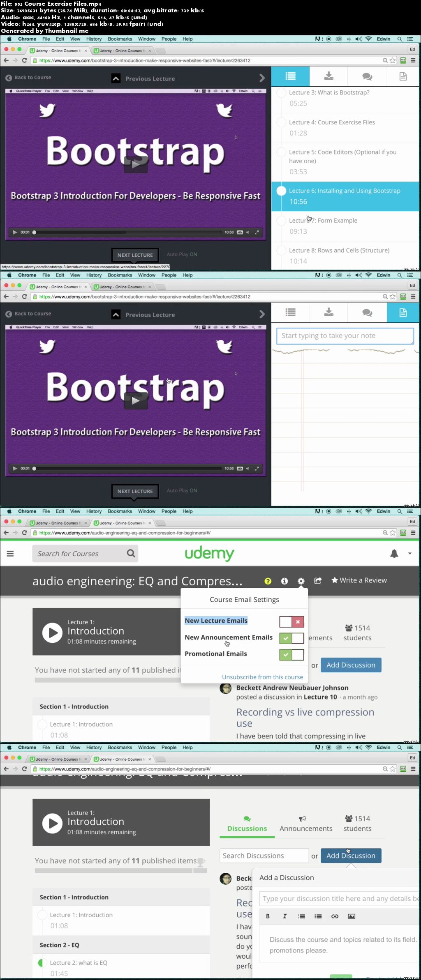Open the notes page tab icon in the frame showing the lecture list
The height and width of the screenshot is (980, 421).
403,76
